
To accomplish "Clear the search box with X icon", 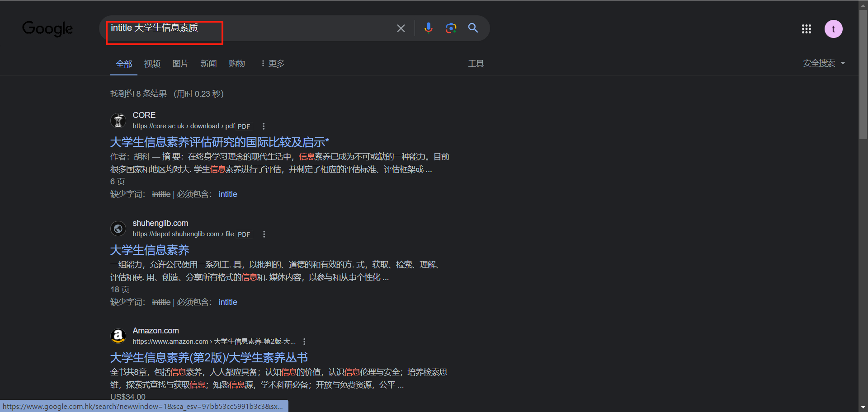I will [401, 28].
